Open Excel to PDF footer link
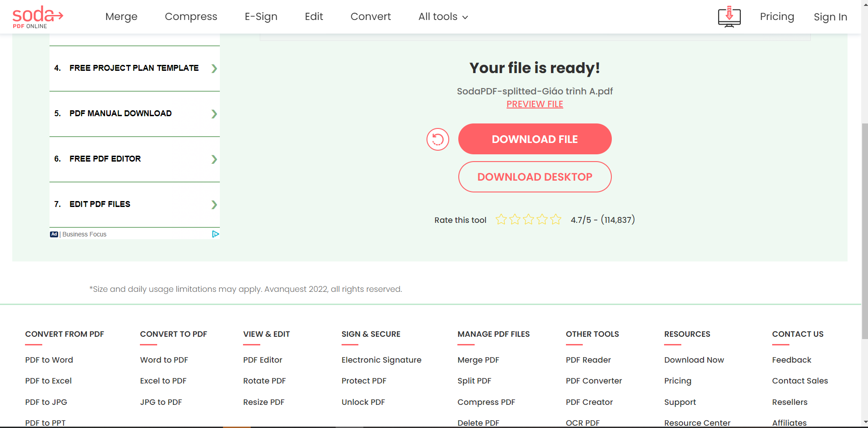Viewport: 868px width, 428px height. point(163,381)
